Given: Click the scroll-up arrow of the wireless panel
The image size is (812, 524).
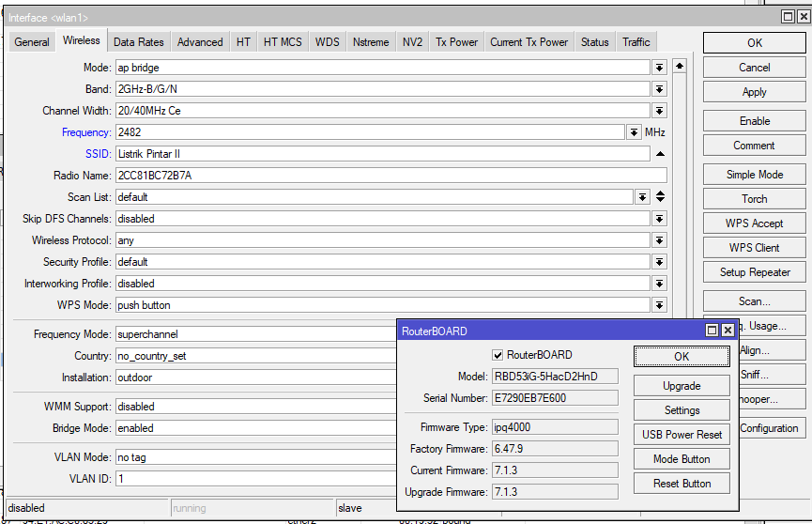Looking at the screenshot, I should click(x=680, y=66).
